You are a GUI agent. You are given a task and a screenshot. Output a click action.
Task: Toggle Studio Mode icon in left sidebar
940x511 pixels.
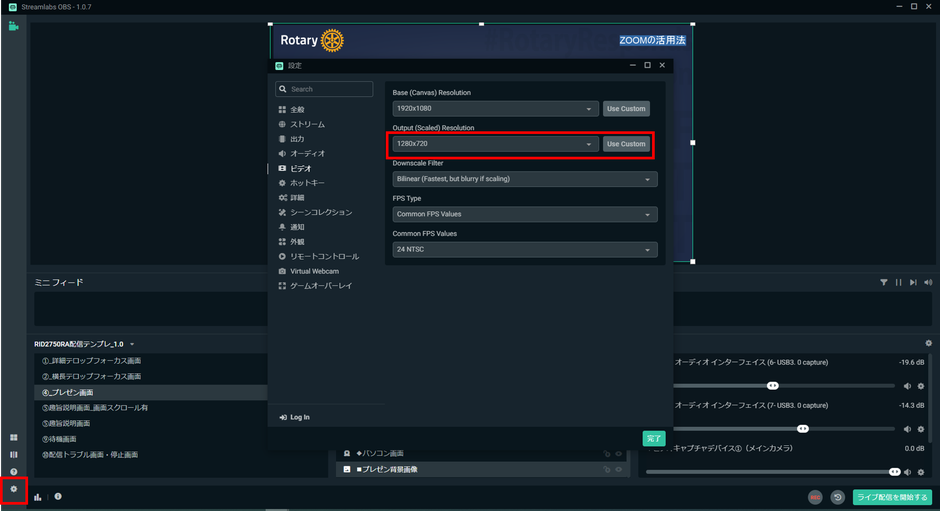13,455
